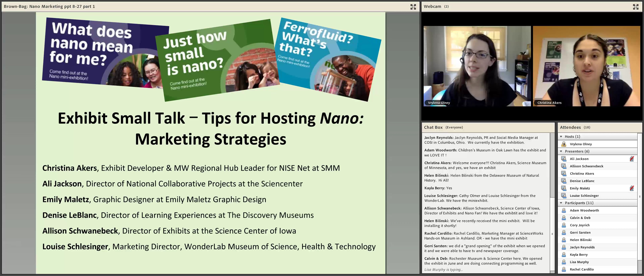Click participant icon next to Adam Woodworth
This screenshot has height=276, width=644.
[x=563, y=210]
